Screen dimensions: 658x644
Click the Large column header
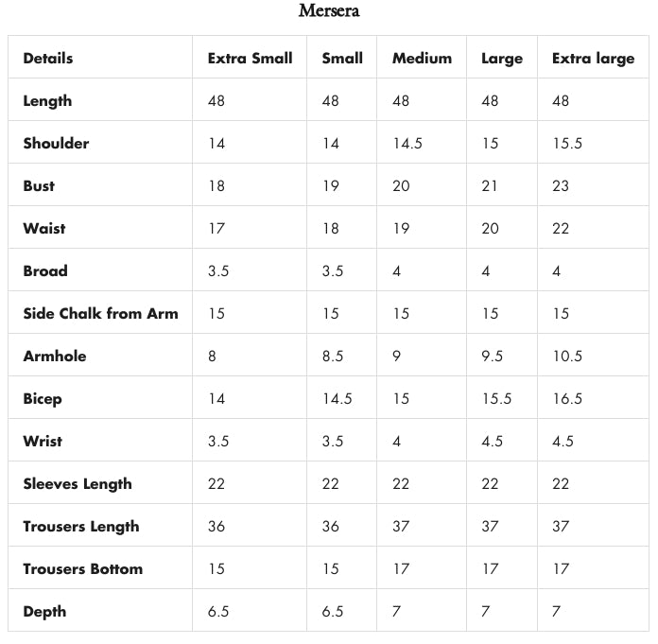[501, 59]
